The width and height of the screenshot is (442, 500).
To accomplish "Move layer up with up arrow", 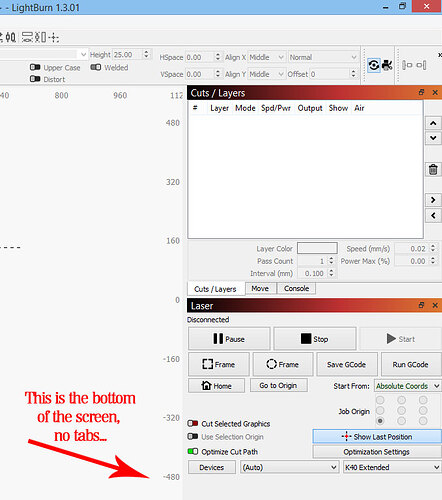I will (433, 123).
